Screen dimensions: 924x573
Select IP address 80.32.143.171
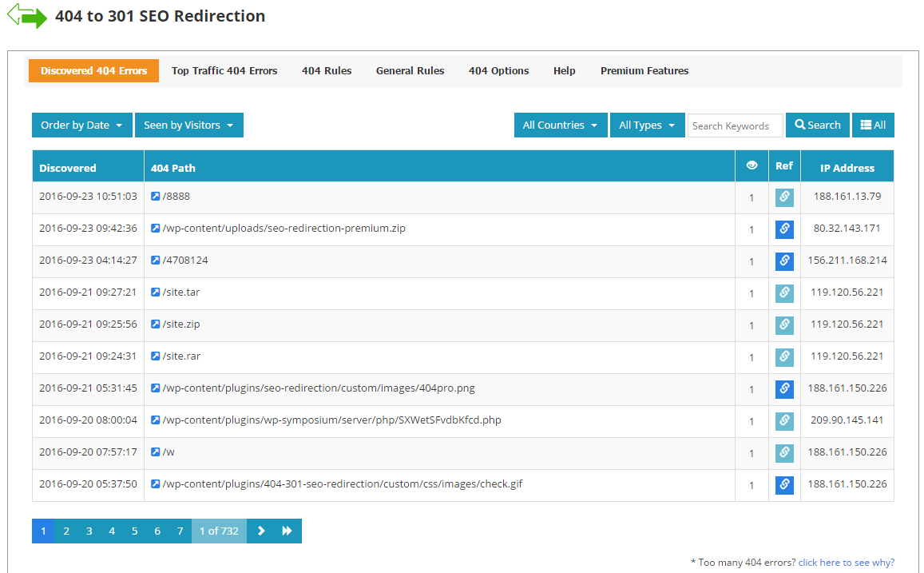tap(847, 228)
